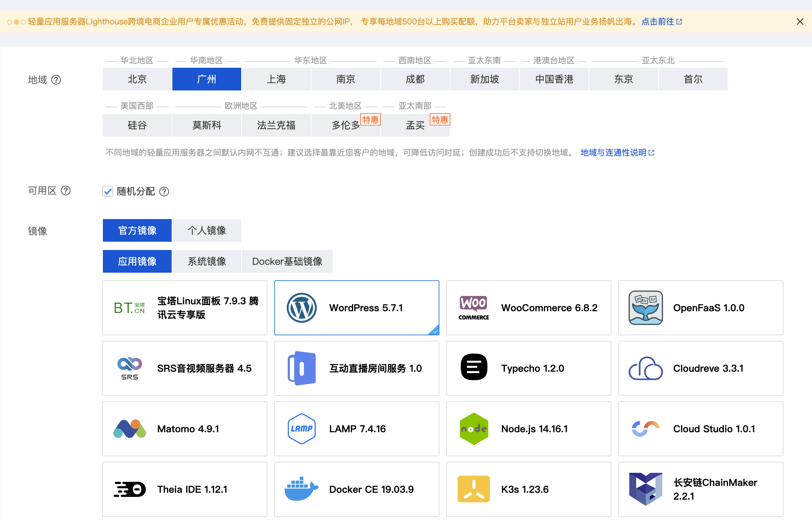The height and width of the screenshot is (522, 812).
Task: Click the OpenFaaS whale icon
Action: click(646, 308)
